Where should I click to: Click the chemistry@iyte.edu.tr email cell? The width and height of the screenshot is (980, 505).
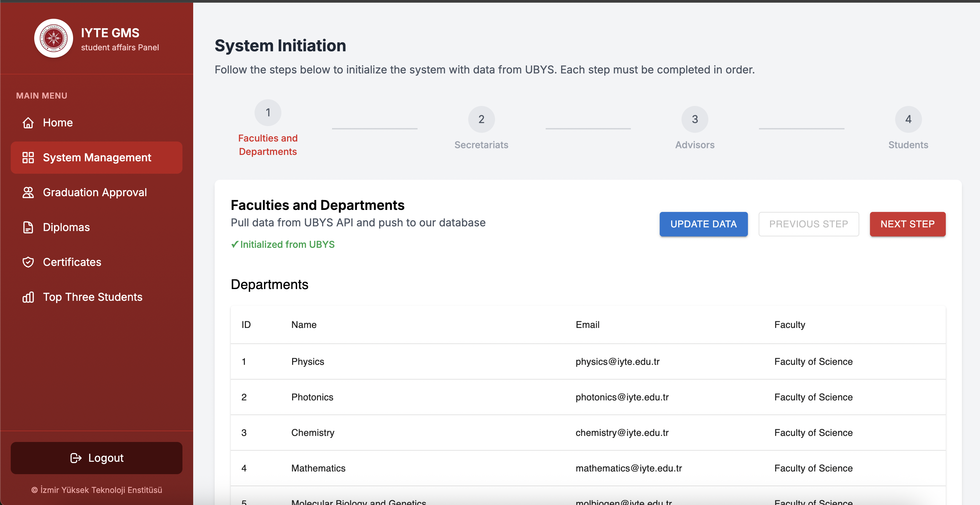(x=622, y=433)
